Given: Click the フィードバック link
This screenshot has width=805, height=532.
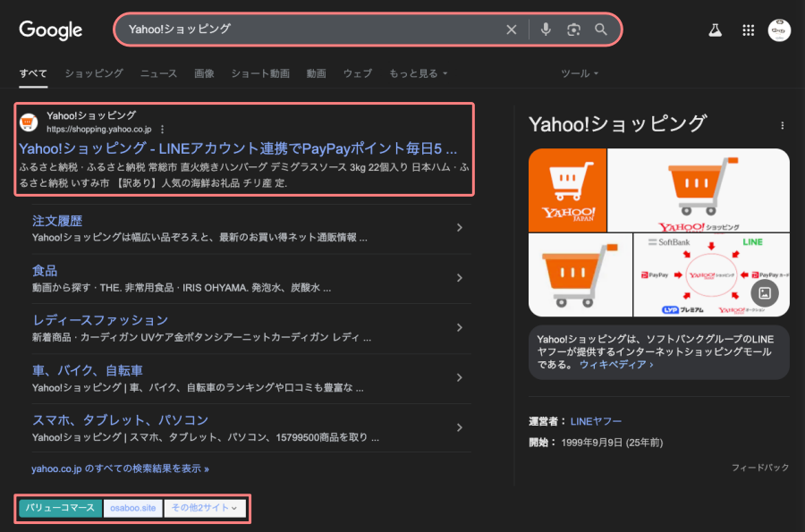Looking at the screenshot, I should click(x=759, y=468).
